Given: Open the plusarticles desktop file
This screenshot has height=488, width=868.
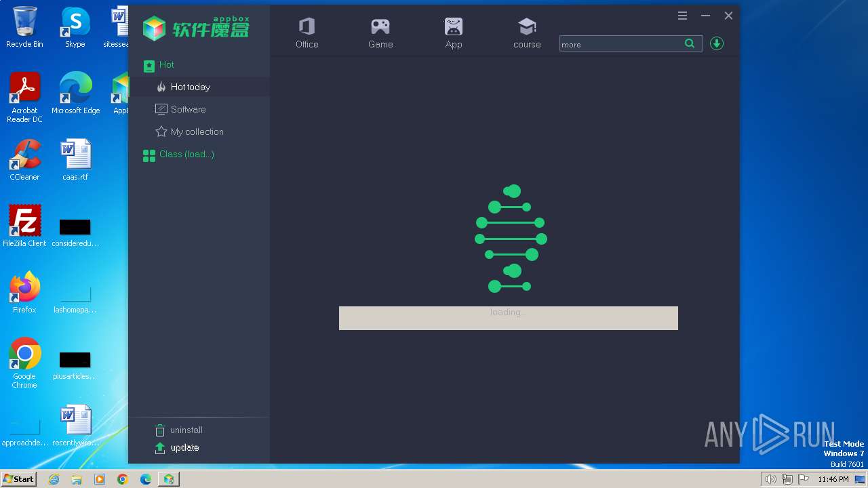Looking at the screenshot, I should [x=75, y=365].
